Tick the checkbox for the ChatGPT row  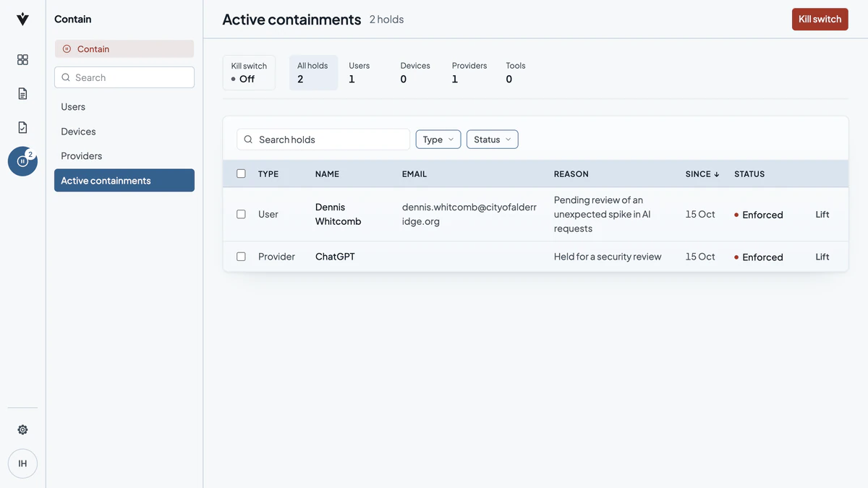tap(241, 257)
